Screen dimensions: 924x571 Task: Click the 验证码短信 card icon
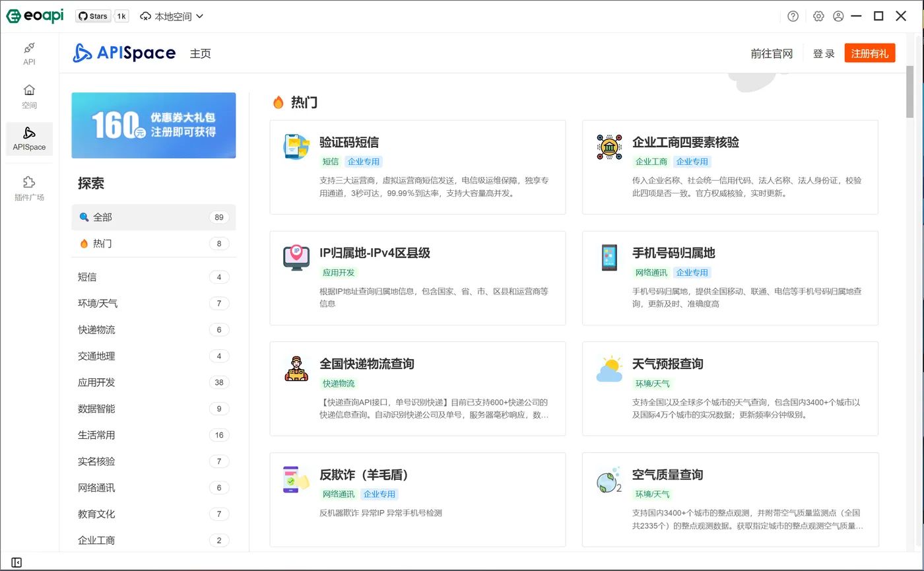pyautogui.click(x=296, y=147)
